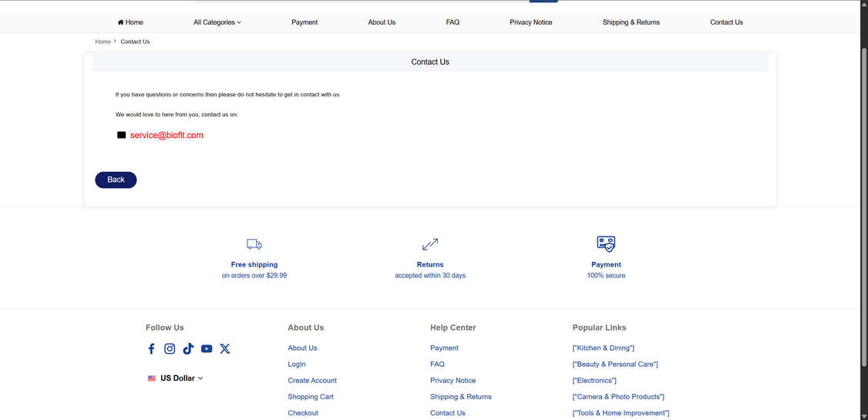Open the Payment link under Help Center
The height and width of the screenshot is (420, 868).
tap(444, 348)
